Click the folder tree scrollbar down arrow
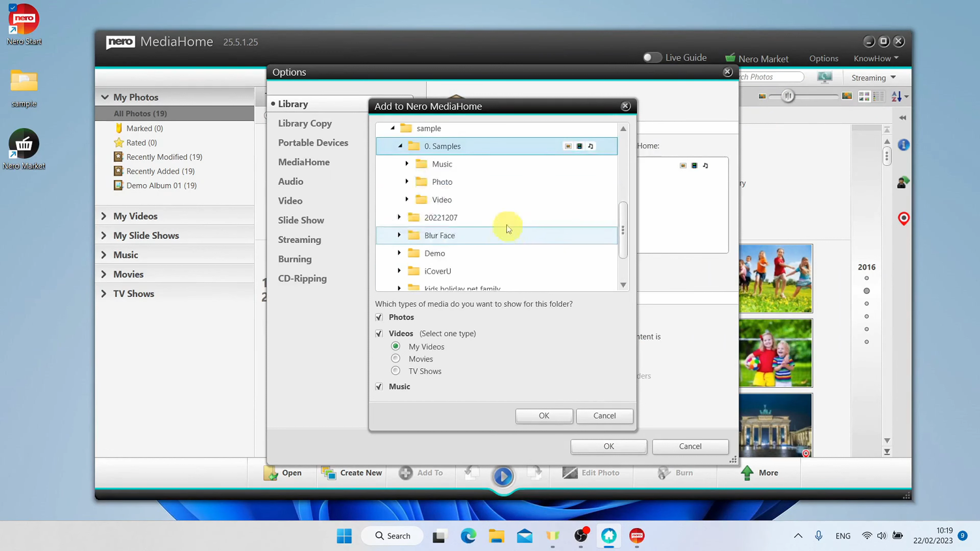The image size is (980, 551). pyautogui.click(x=623, y=285)
